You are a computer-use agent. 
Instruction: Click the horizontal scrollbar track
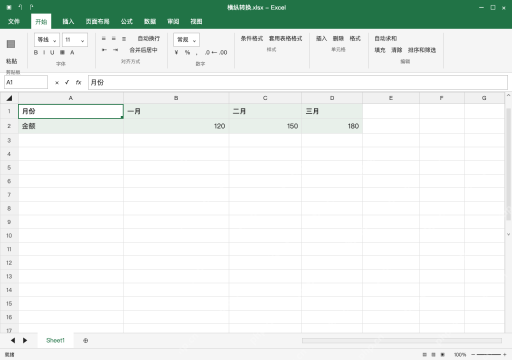[402, 340]
